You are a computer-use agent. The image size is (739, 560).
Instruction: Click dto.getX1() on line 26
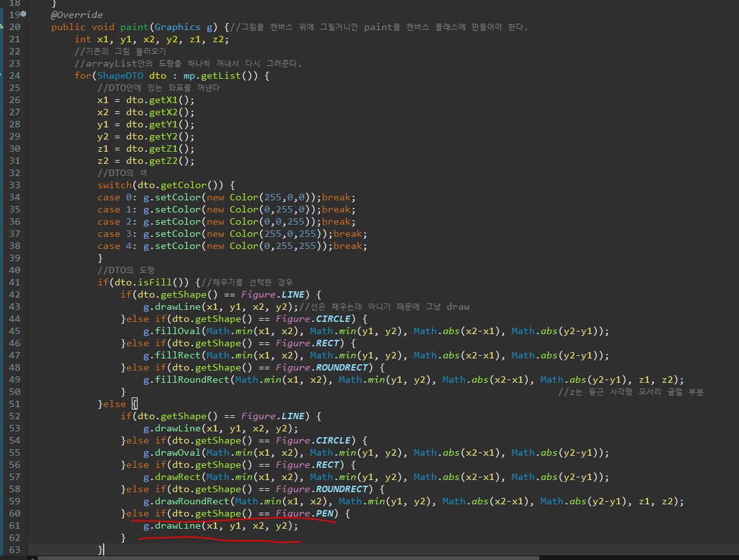click(158, 100)
